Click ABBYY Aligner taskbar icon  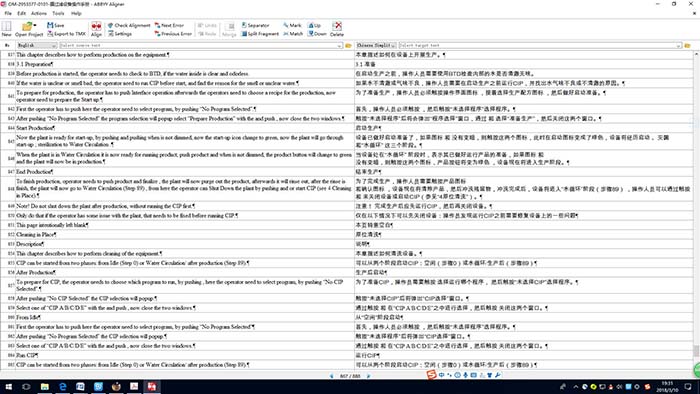(152, 387)
